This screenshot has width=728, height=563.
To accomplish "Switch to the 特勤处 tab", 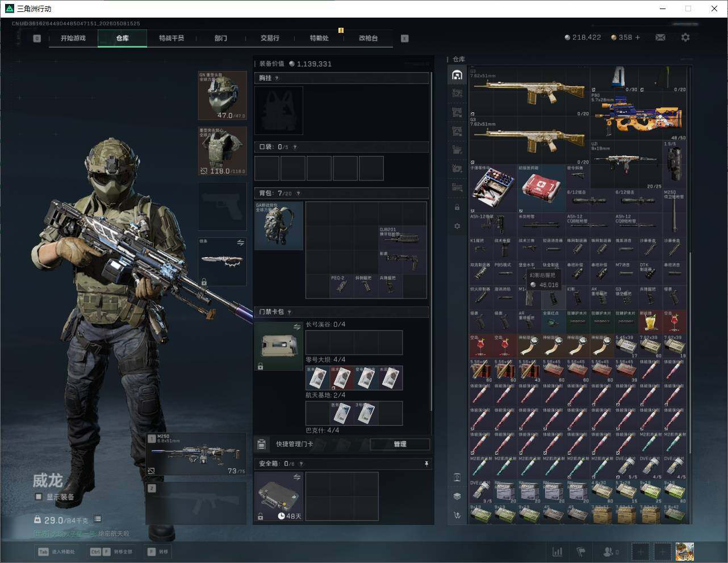I will [x=319, y=38].
